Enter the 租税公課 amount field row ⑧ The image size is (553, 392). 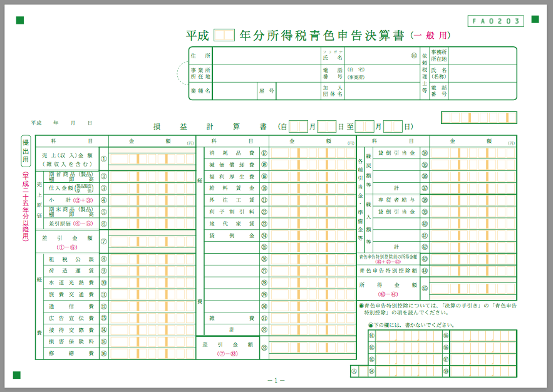tap(152, 259)
